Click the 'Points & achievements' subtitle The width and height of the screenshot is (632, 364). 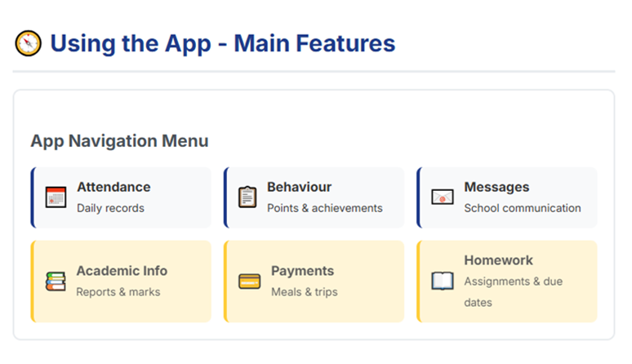pos(324,208)
